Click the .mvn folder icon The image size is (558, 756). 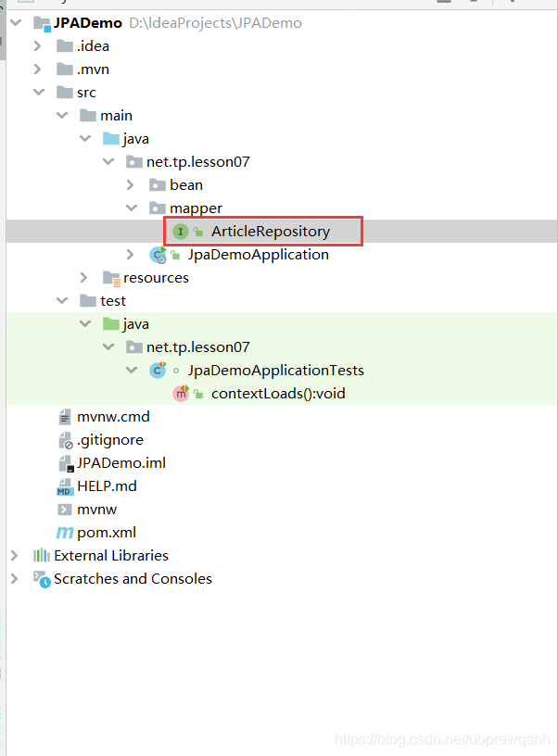click(x=65, y=69)
